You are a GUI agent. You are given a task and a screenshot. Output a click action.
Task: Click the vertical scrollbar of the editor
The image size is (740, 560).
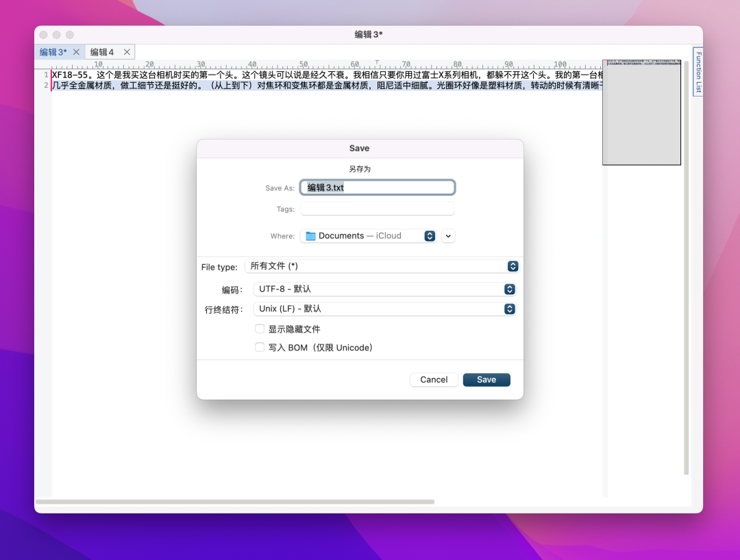[x=686, y=267]
